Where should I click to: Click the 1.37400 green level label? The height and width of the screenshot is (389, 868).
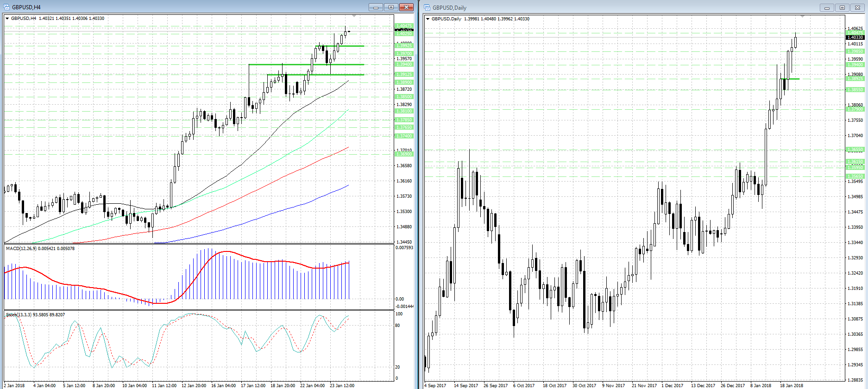coord(404,136)
